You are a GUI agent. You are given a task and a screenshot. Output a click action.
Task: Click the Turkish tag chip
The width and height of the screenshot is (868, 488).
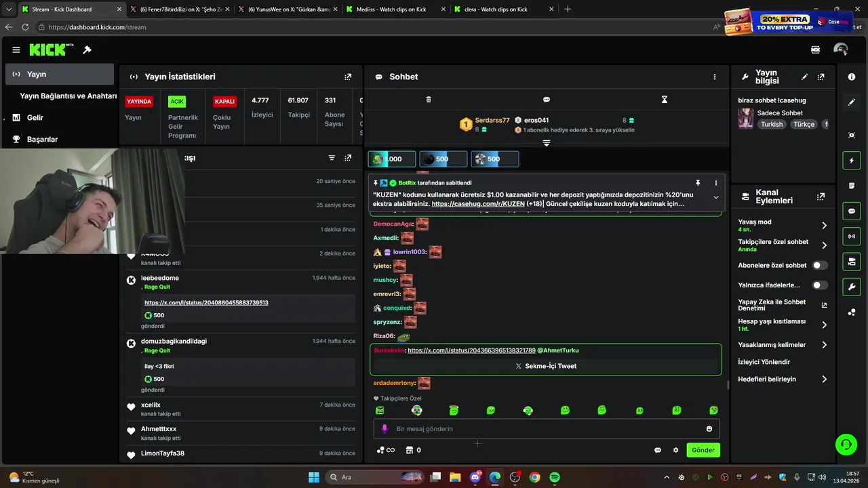pyautogui.click(x=772, y=125)
